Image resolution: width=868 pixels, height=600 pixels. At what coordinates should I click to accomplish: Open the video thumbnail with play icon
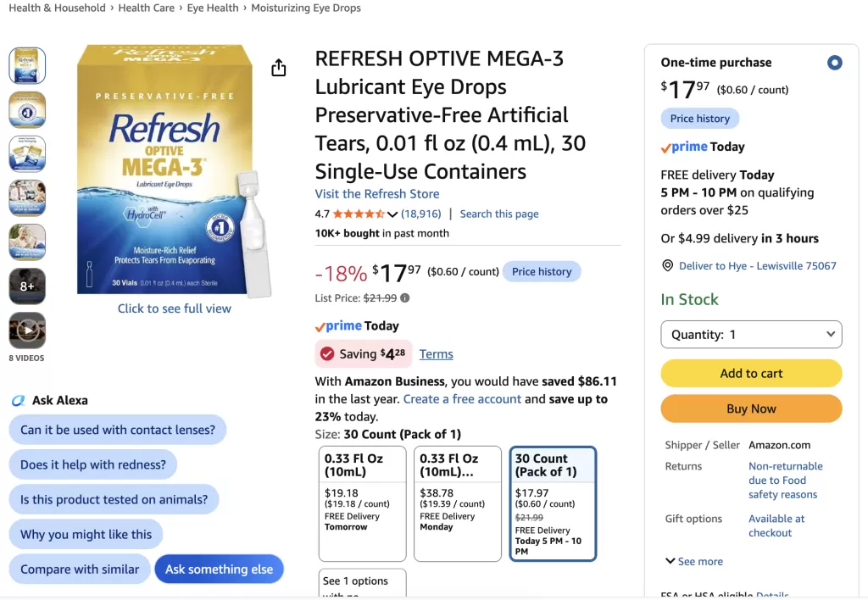(x=27, y=331)
